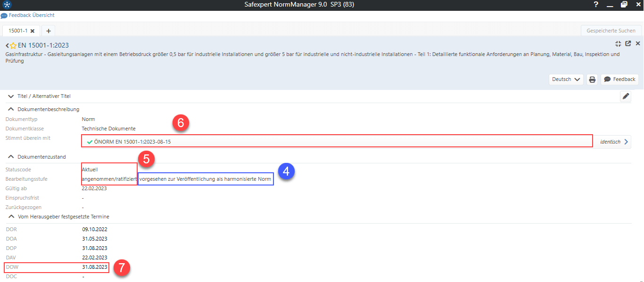The image size is (644, 282).
Task: Collapse the Dokumentenbeschreibung section
Action: [x=11, y=109]
